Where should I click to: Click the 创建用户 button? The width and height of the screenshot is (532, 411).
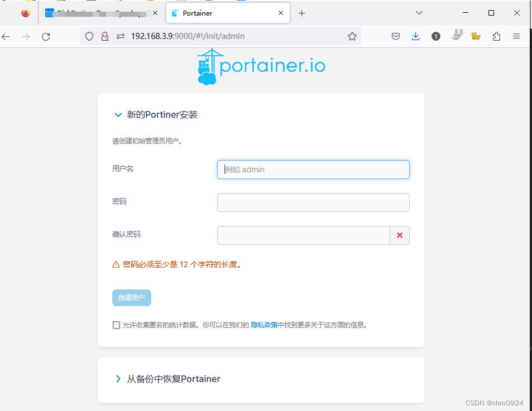[x=132, y=298]
